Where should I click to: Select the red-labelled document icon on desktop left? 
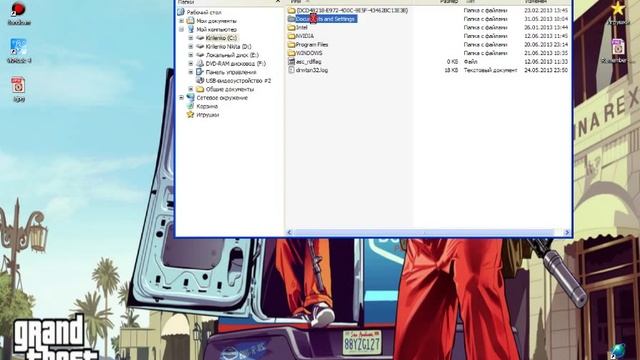pyautogui.click(x=18, y=85)
